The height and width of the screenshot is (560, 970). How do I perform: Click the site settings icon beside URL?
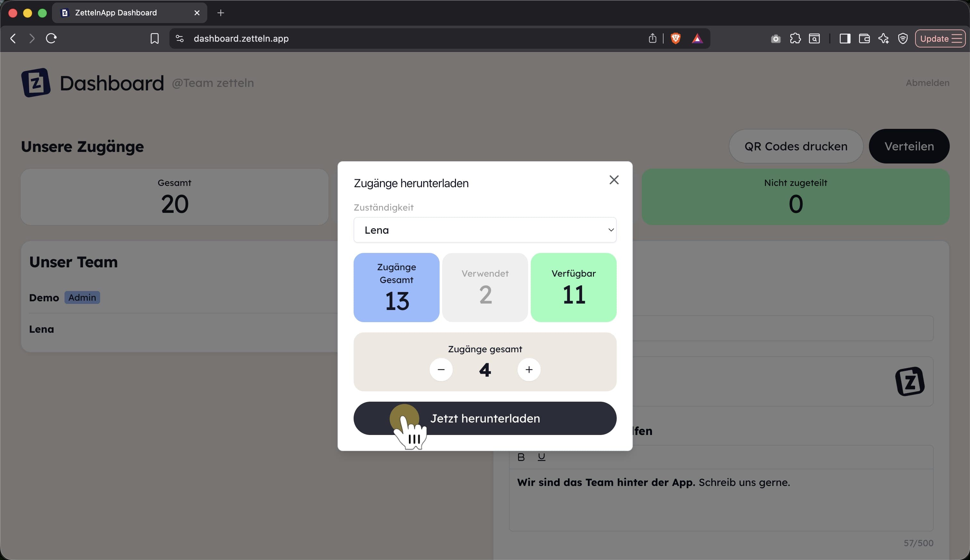(x=179, y=38)
